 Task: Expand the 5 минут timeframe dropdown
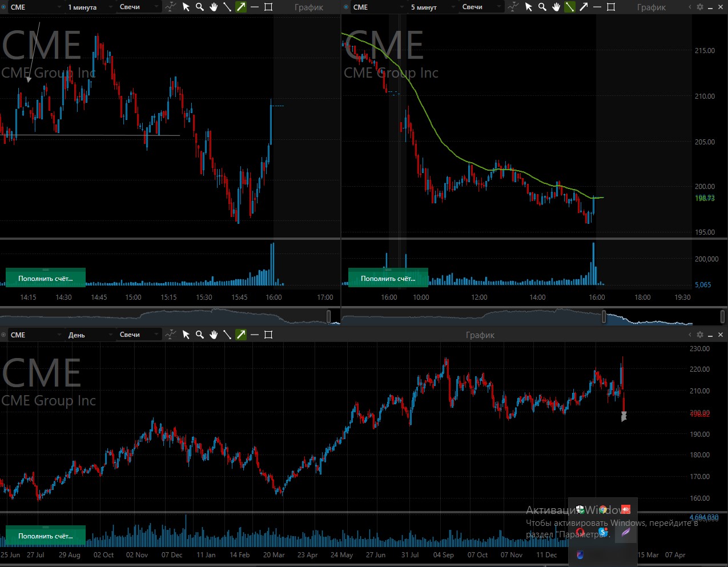pyautogui.click(x=433, y=7)
